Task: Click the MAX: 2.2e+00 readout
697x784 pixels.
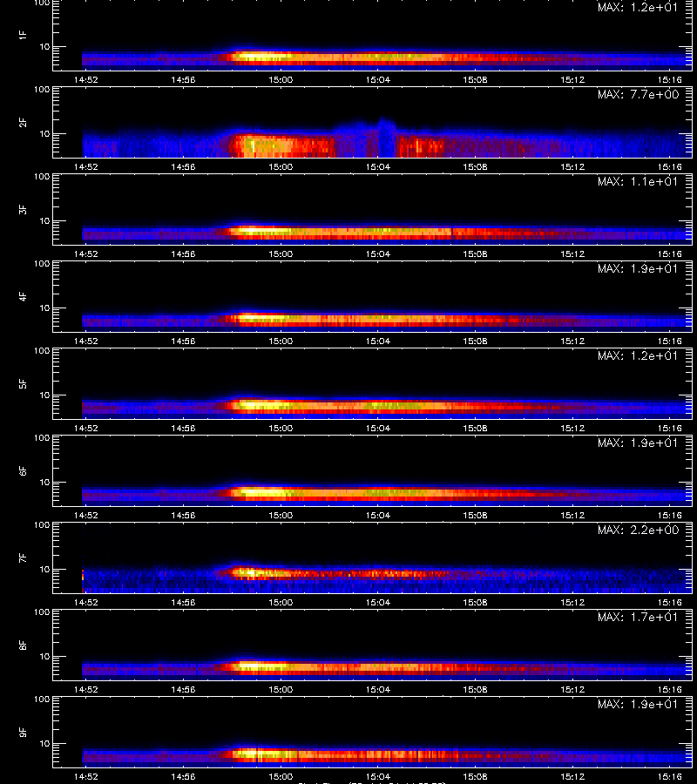Action: pyautogui.click(x=638, y=529)
